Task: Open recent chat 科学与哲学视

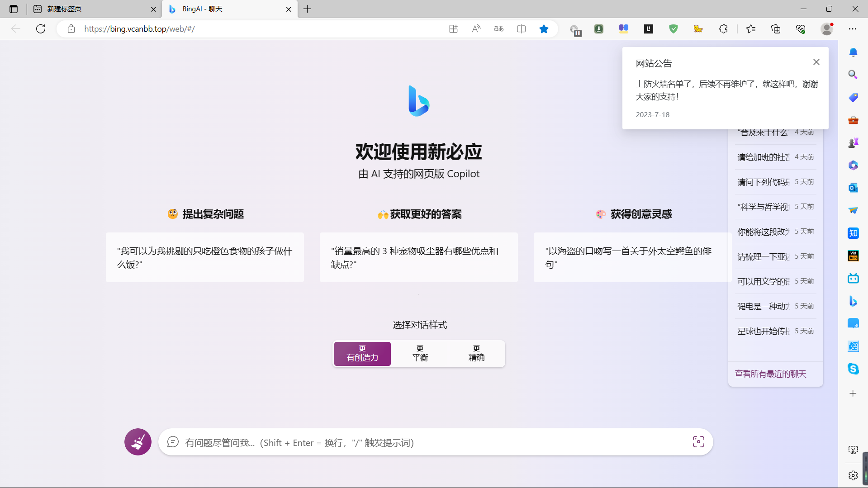Action: [x=775, y=207]
